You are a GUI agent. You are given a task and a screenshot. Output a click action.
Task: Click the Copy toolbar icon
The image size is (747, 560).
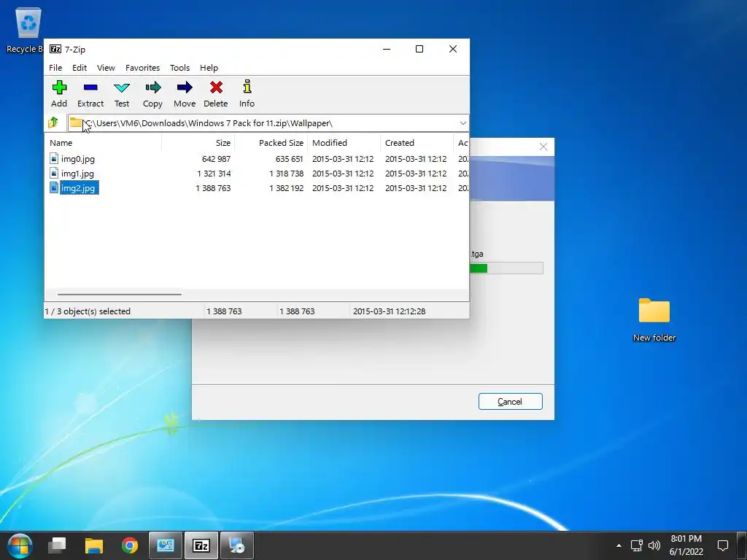[x=153, y=87]
